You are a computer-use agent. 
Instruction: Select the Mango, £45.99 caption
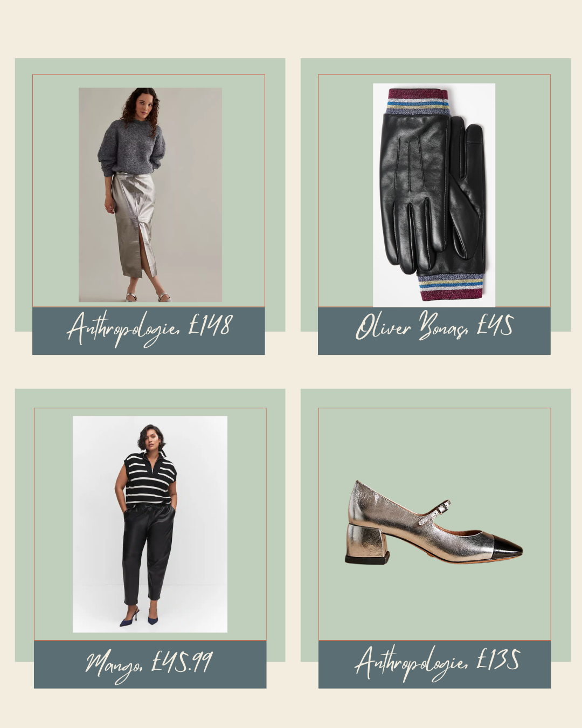[150, 664]
